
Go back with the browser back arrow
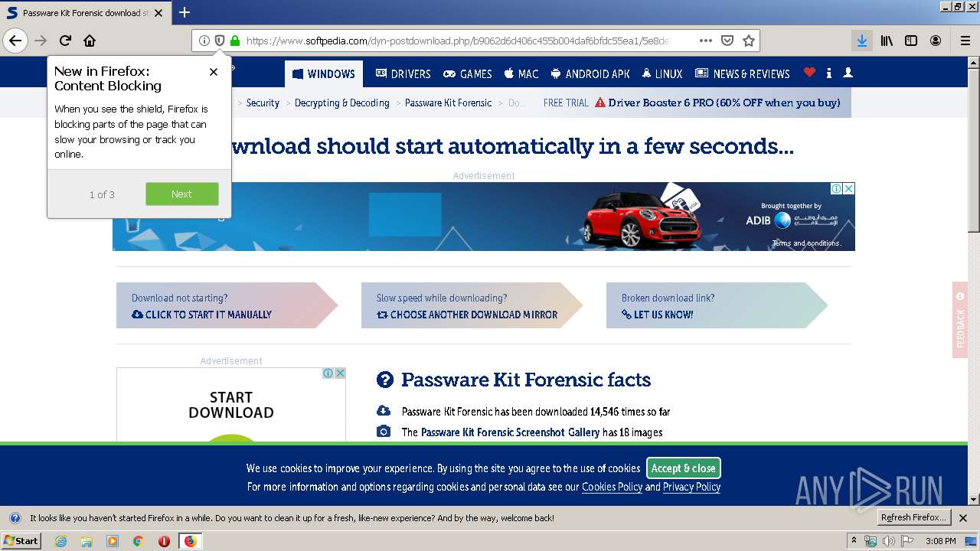[x=15, y=41]
